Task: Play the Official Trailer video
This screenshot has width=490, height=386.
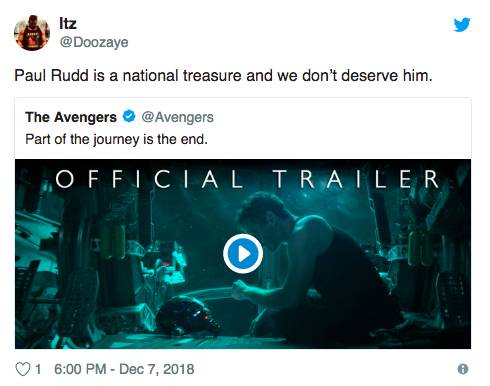Action: tap(243, 254)
